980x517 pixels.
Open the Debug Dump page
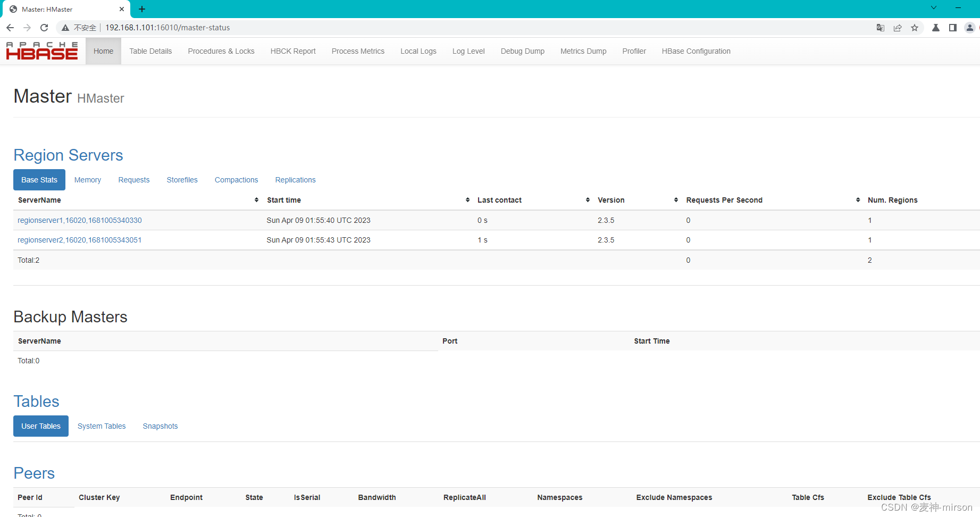(x=523, y=51)
